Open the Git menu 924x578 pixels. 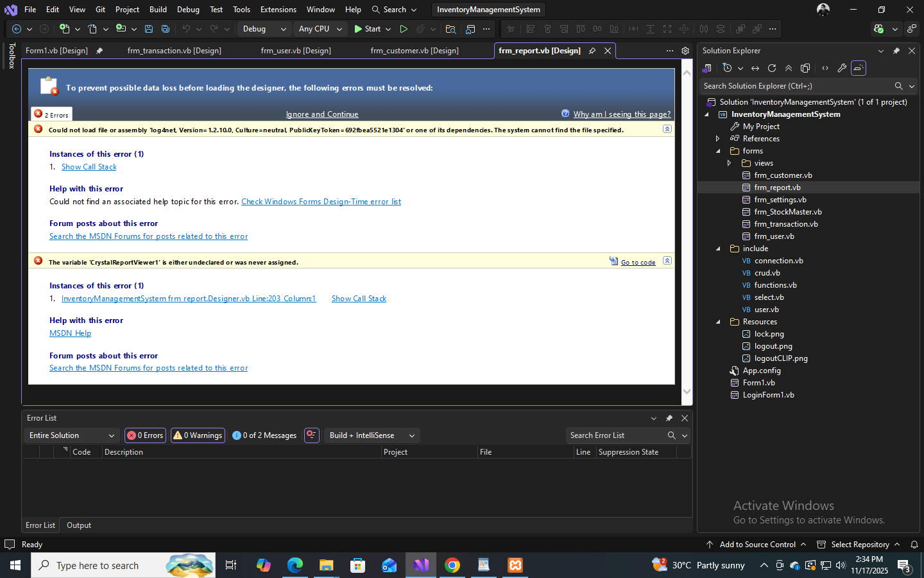pyautogui.click(x=100, y=10)
